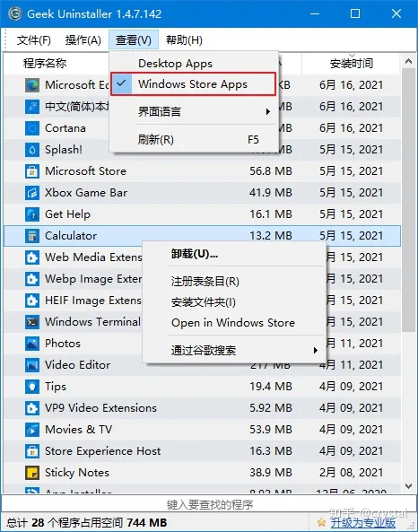Click the Microsoft Store app icon
The height and width of the screenshot is (532, 418).
click(x=32, y=171)
